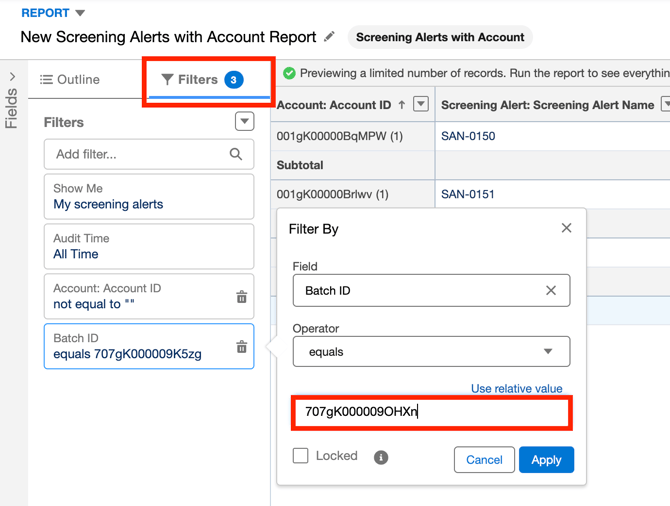Click the Account: Account ID column header

(x=334, y=105)
